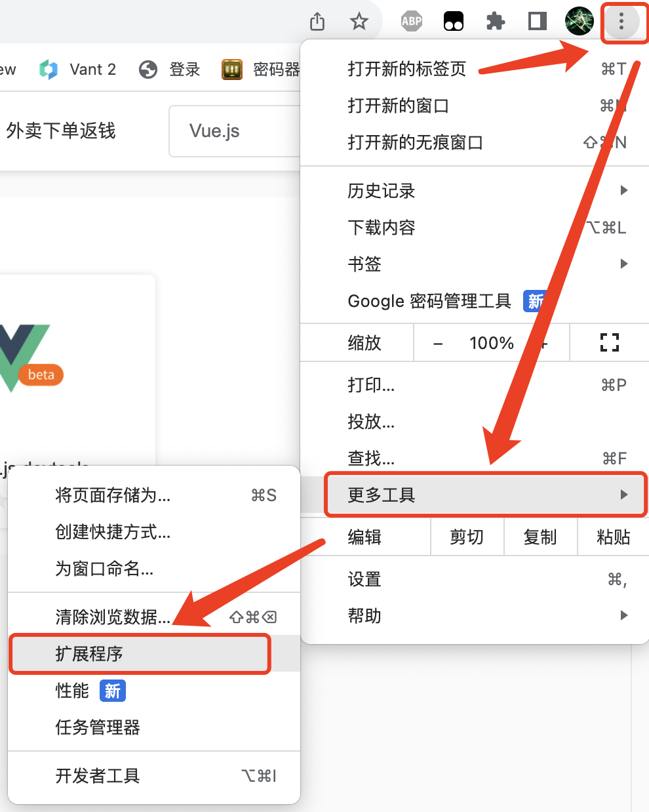649x812 pixels.
Task: Bookmark this page with the star icon
Action: 359,22
